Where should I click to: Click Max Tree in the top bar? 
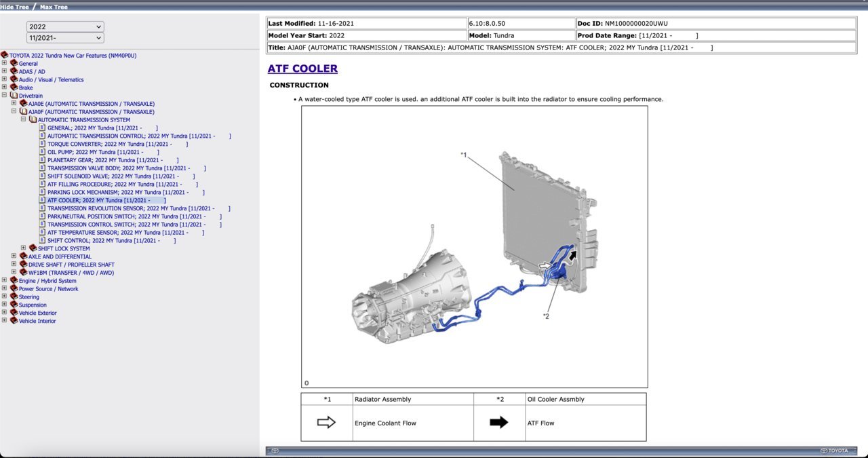(x=54, y=6)
